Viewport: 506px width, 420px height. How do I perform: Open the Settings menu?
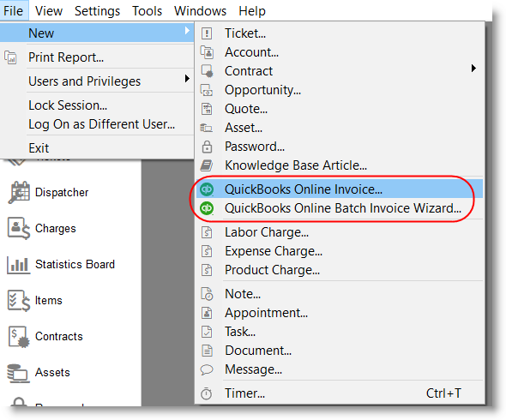tap(97, 11)
